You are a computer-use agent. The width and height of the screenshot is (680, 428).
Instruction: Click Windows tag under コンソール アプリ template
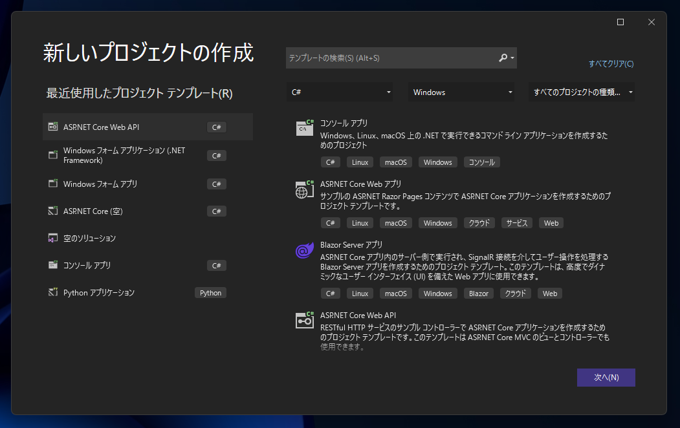(438, 162)
